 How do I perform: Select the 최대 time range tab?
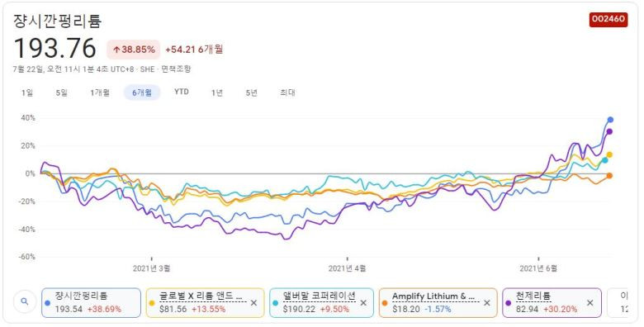287,92
